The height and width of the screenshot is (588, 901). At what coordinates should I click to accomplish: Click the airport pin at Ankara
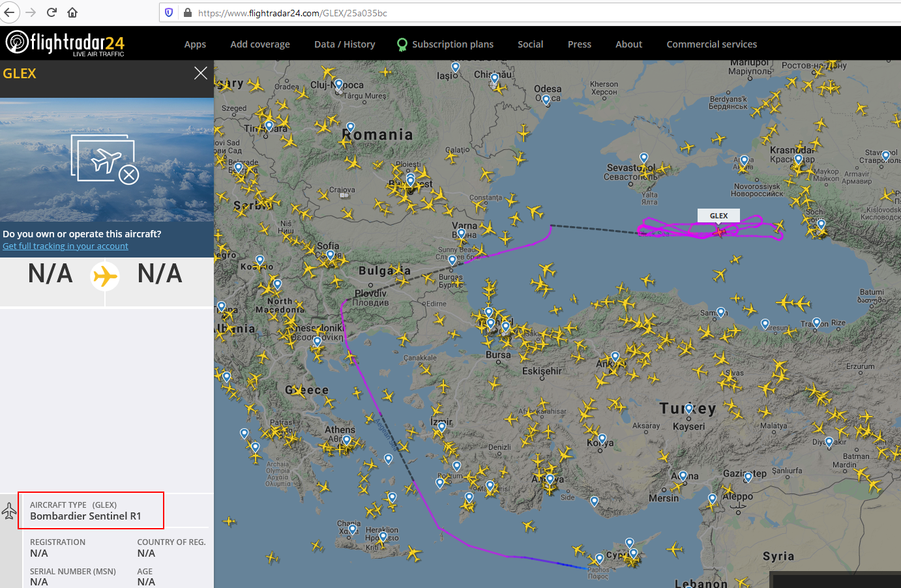tap(615, 357)
